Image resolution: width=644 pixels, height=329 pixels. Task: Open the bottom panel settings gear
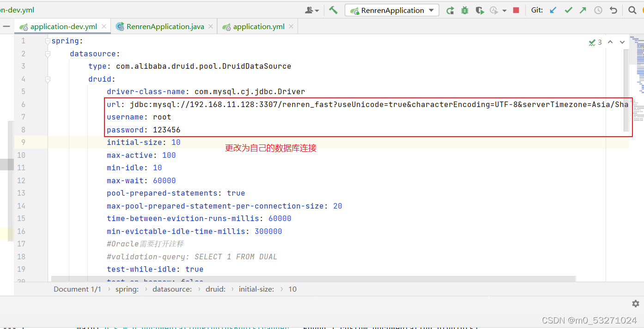(x=636, y=303)
